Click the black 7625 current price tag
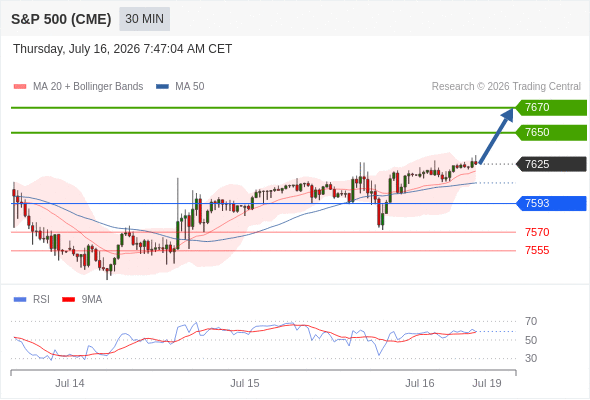Image resolution: width=590 pixels, height=400 pixels. (551, 164)
